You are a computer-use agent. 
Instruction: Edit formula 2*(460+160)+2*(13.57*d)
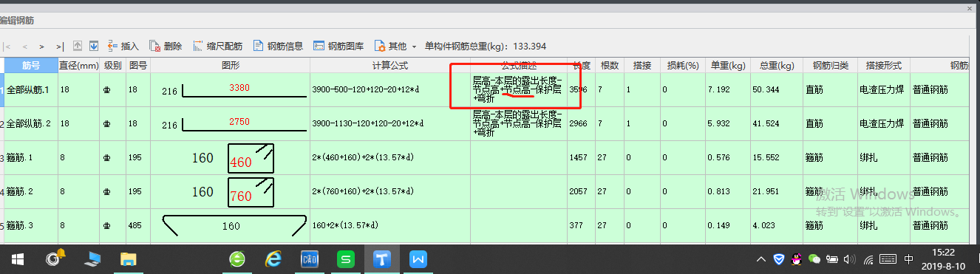click(390, 158)
